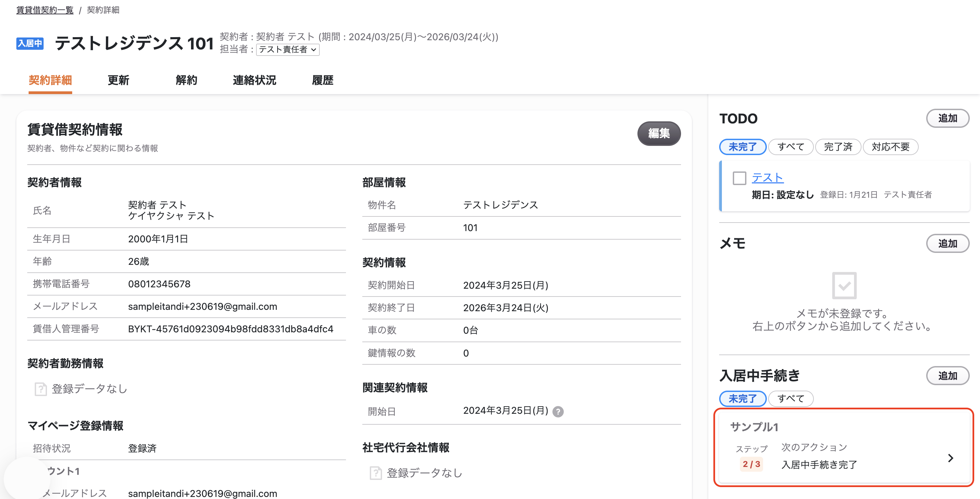Click the 2 / 3 step badge
The height and width of the screenshot is (499, 980).
pos(752,464)
